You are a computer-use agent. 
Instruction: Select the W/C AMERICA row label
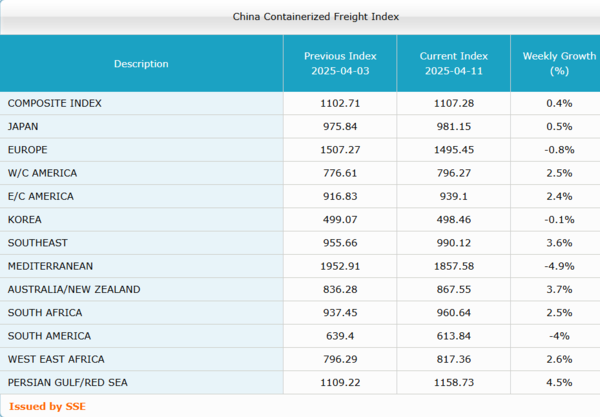41,173
